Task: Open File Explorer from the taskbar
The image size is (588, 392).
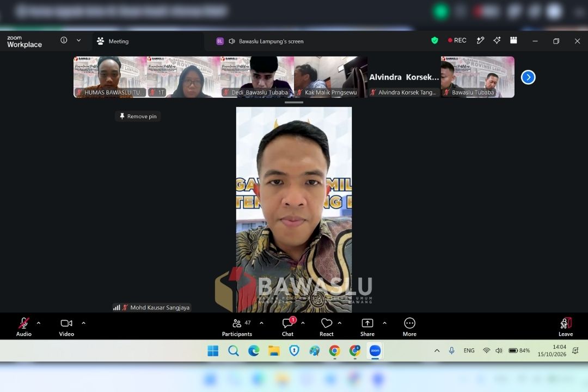Action: point(274,351)
